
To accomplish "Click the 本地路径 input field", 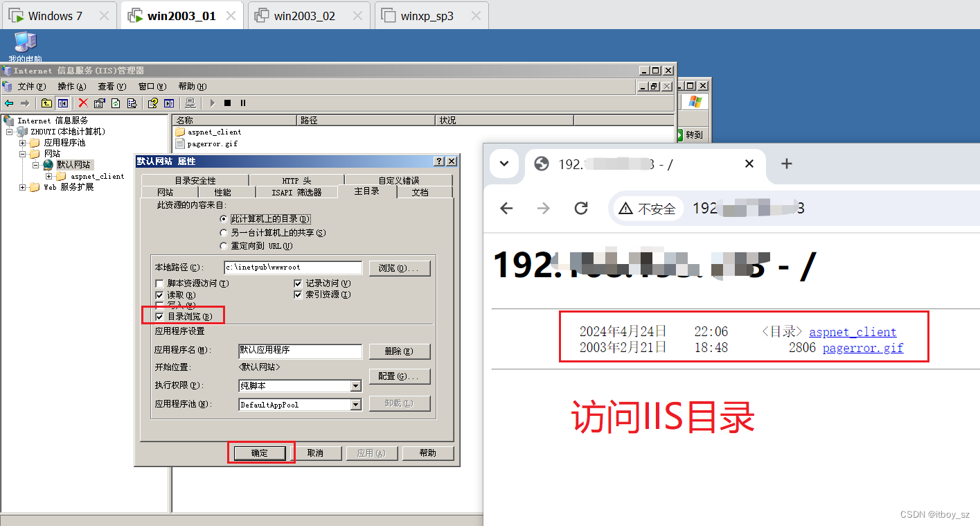I will point(293,268).
